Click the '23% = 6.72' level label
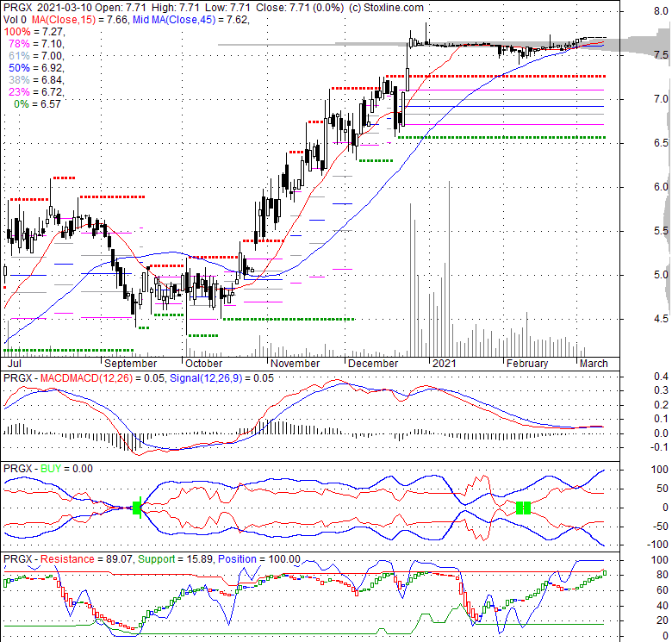 (x=36, y=91)
